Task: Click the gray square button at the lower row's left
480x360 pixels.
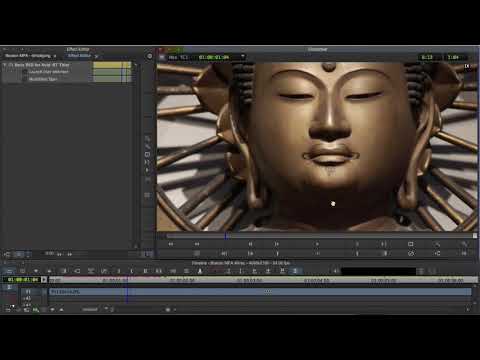Action: coord(197,254)
